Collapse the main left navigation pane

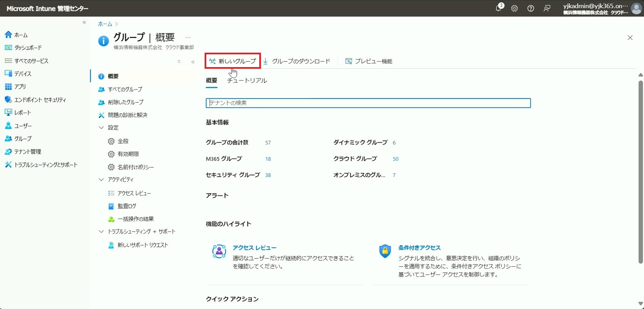point(84,22)
